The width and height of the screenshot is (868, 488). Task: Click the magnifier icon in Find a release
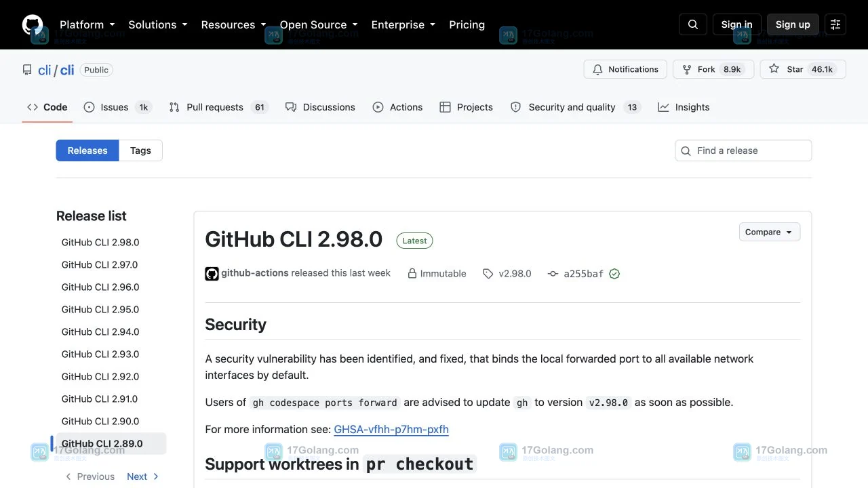[x=686, y=150]
